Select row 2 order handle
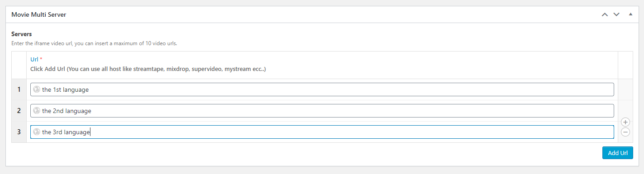The width and height of the screenshot is (644, 174). (19, 111)
